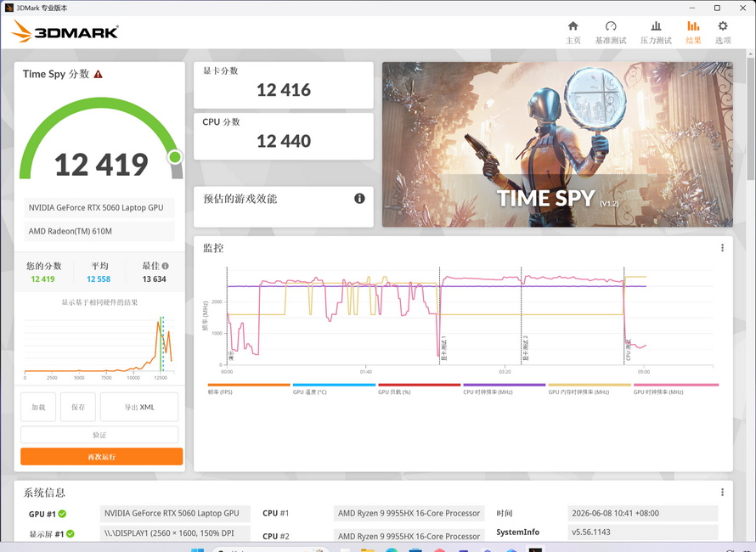Click GPU #1 field in 系统信息
Image resolution: width=756 pixels, height=552 pixels.
point(175,514)
